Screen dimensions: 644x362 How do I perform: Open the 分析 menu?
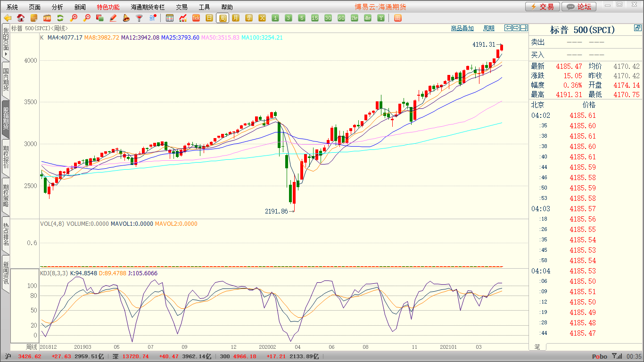(58, 7)
